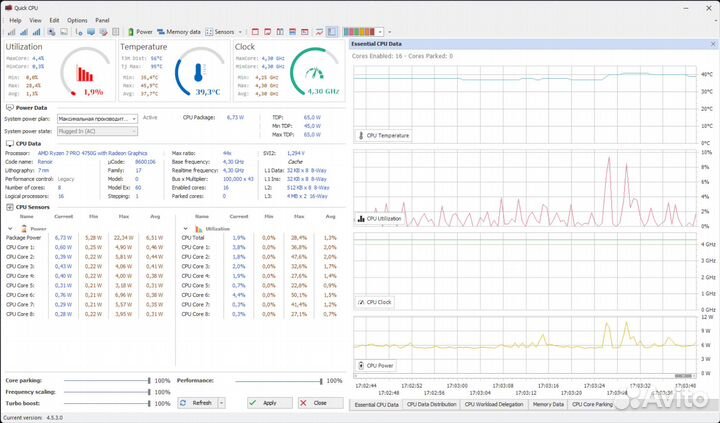
Task: Switch to the Memory Data tab
Action: [x=548, y=405]
